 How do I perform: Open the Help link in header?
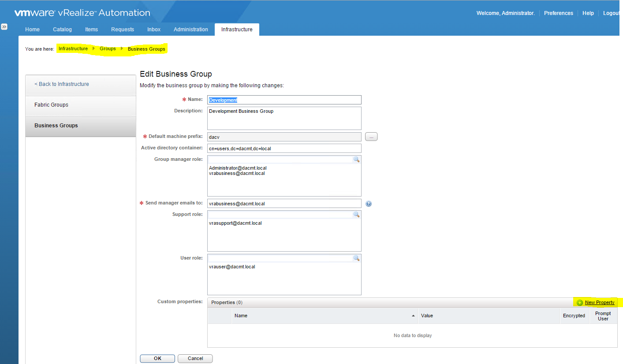coord(588,13)
